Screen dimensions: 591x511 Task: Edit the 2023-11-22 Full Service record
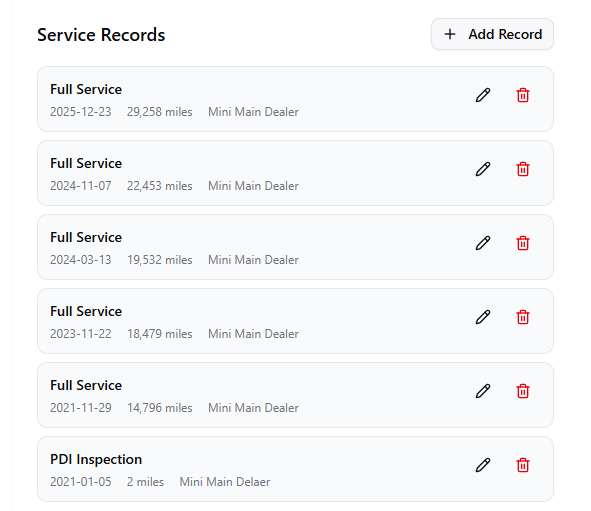[483, 317]
